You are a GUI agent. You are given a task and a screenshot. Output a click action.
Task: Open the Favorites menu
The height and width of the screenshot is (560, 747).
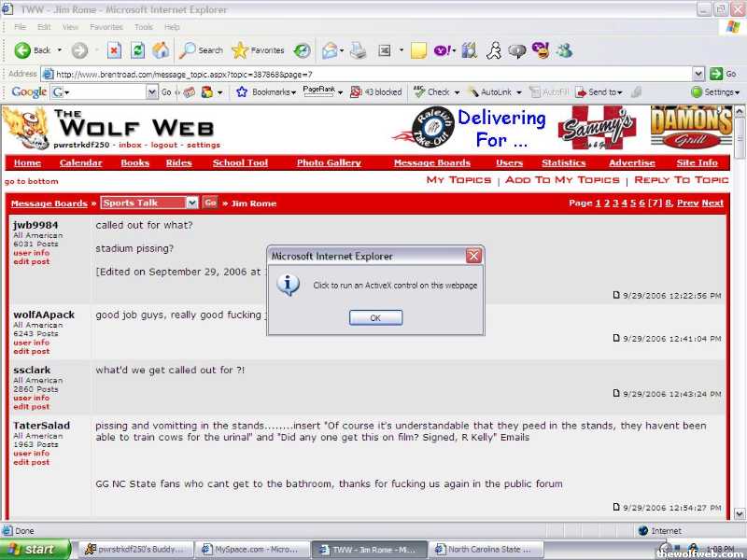106,27
